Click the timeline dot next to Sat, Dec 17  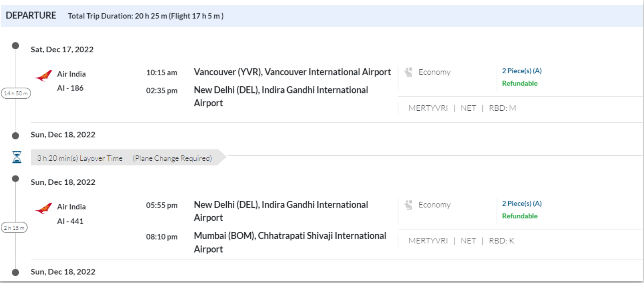[x=15, y=46]
